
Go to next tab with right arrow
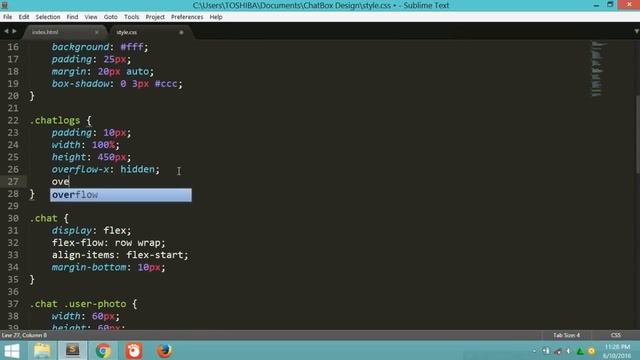pyautogui.click(x=14, y=31)
